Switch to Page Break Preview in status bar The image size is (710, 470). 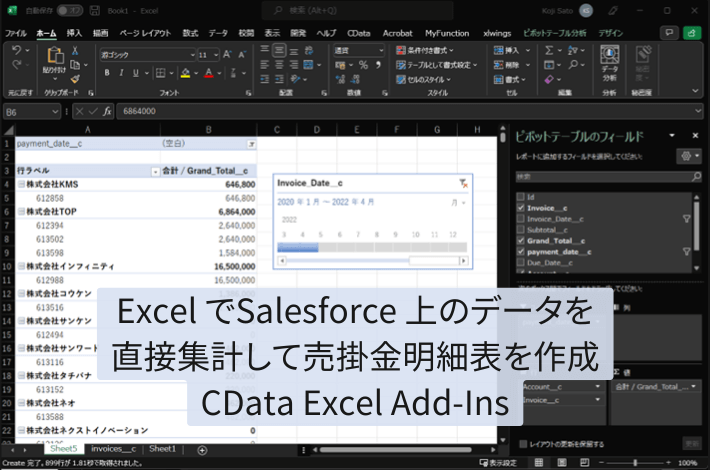[585, 463]
